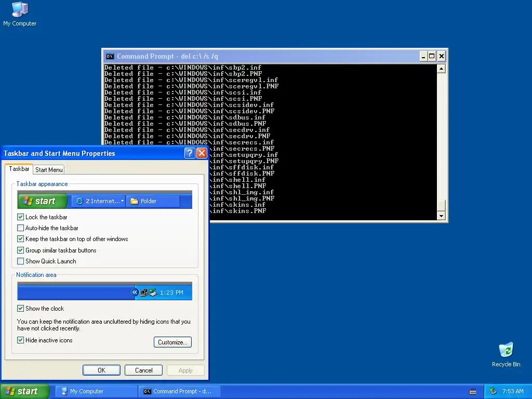The height and width of the screenshot is (399, 532).
Task: Click the line ending with 'skins.PNF'
Action: point(238,211)
